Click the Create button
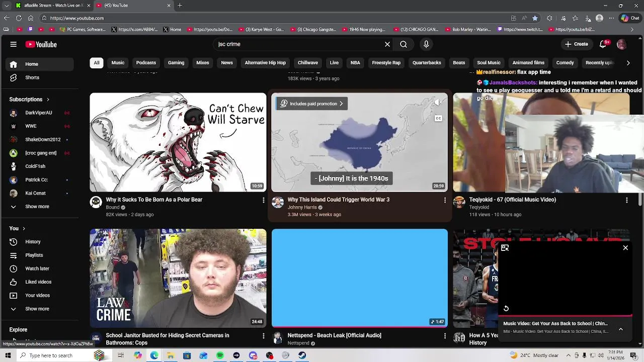The height and width of the screenshot is (362, 644). [577, 44]
